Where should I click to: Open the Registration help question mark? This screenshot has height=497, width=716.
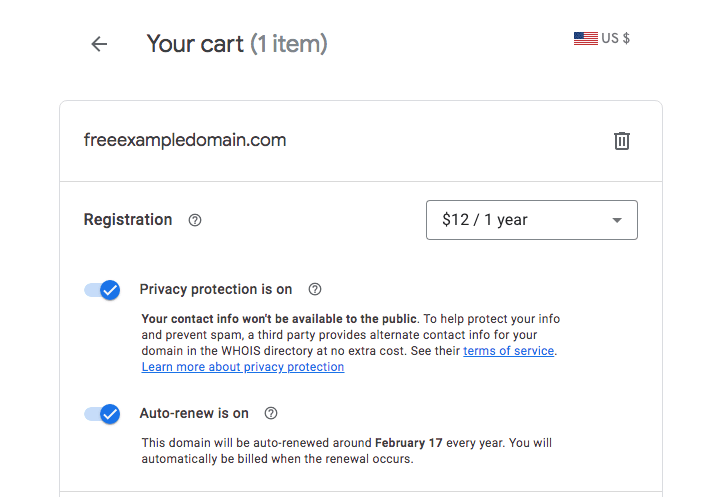tap(195, 220)
